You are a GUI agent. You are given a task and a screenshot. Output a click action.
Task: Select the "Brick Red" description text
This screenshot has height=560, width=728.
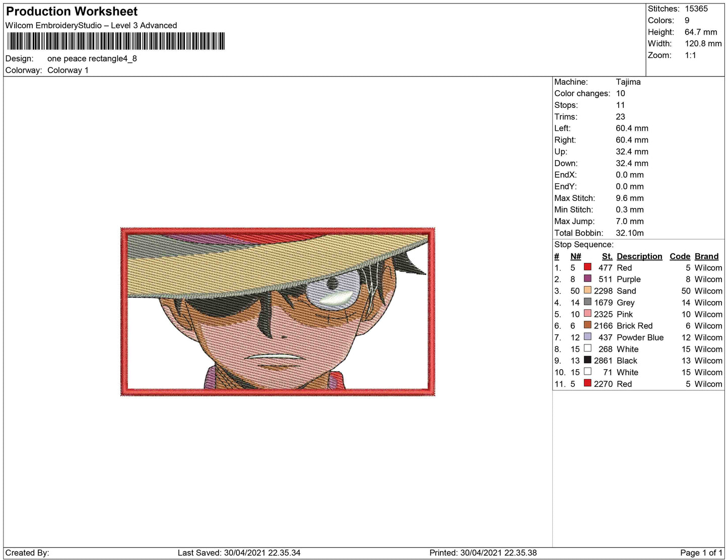634,325
